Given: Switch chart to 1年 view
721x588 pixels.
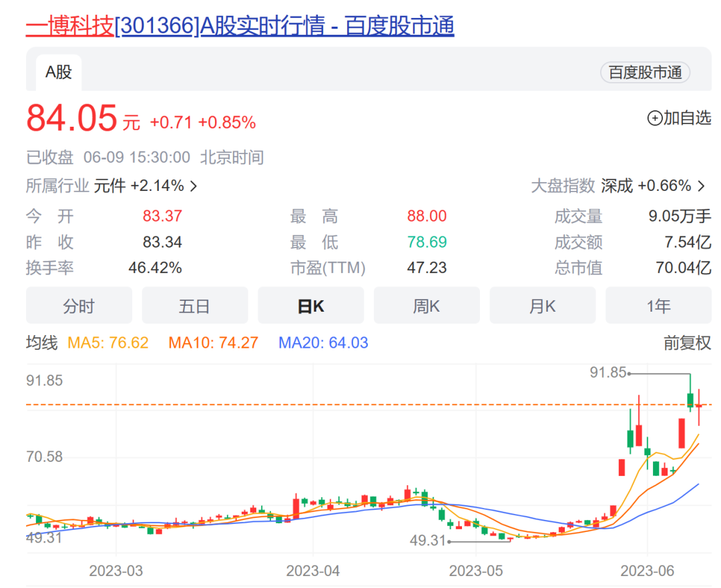Looking at the screenshot, I should point(658,306).
